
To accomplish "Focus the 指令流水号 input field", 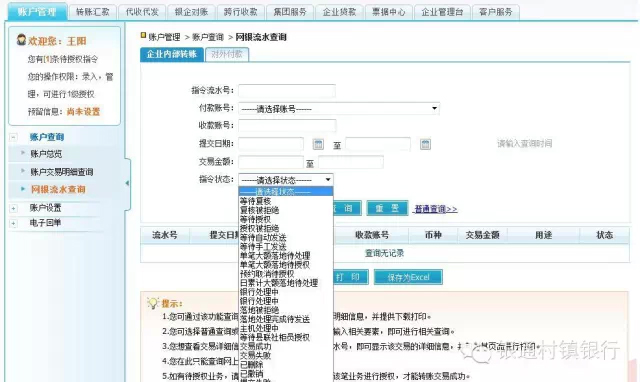I will click(x=287, y=91).
